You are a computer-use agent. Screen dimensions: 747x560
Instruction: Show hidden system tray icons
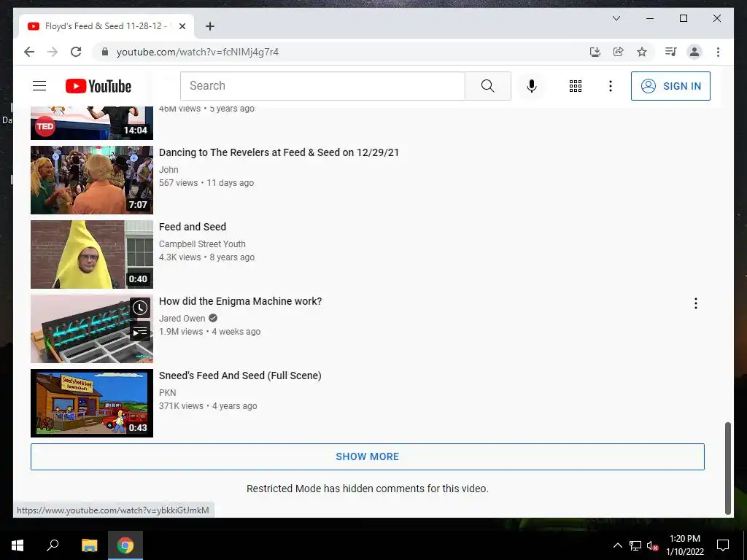coord(617,545)
